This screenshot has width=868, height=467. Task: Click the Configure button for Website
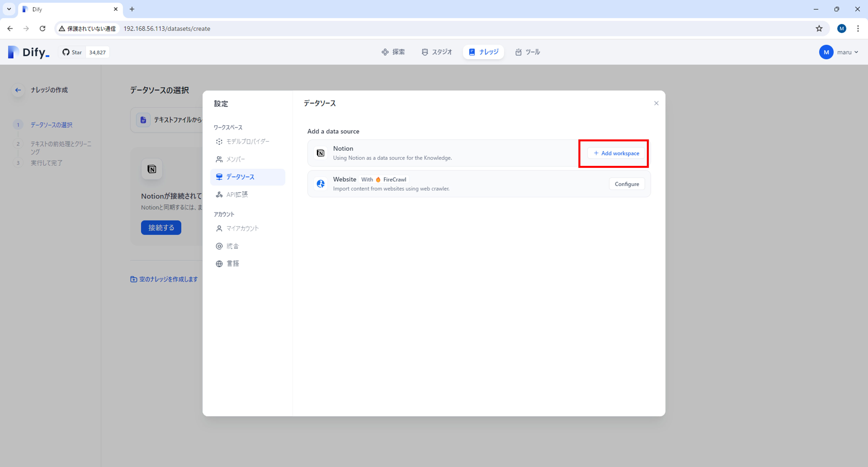pos(626,184)
